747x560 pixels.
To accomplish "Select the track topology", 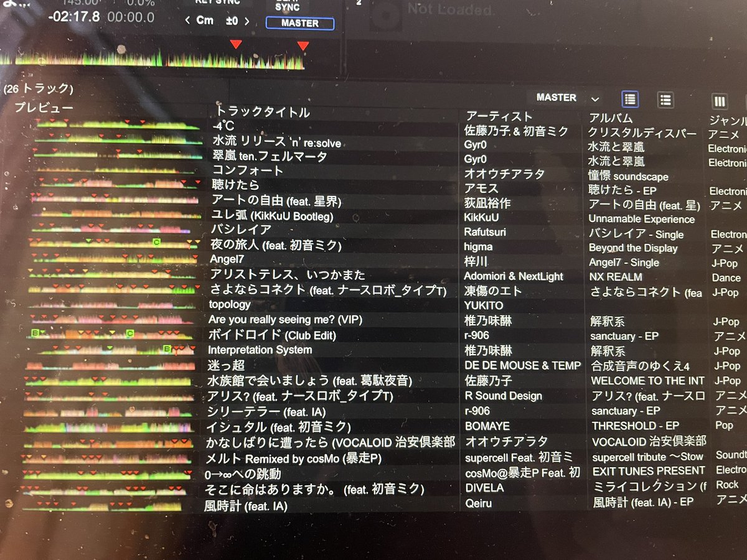I will pos(230,304).
